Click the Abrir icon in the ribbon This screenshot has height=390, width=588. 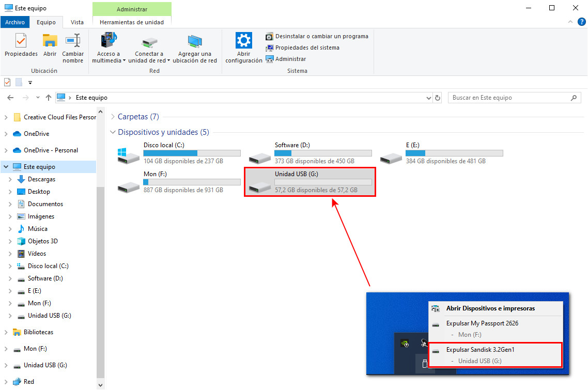pos(50,45)
